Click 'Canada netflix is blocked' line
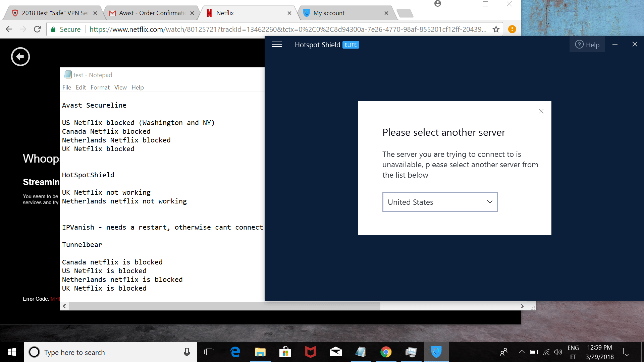The width and height of the screenshot is (644, 362). (112, 262)
